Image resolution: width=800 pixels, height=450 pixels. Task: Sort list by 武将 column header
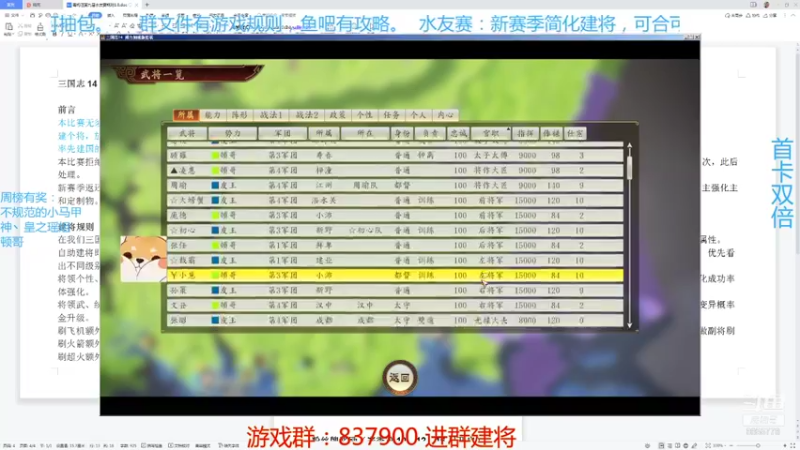click(187, 133)
